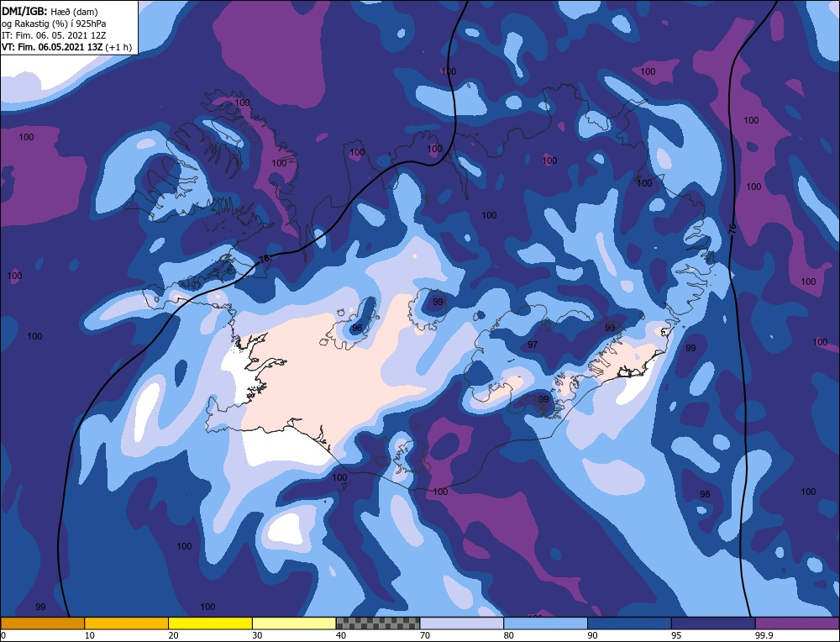
Task: Click the checkered gray 40–70 legend swatch
Action: [378, 624]
